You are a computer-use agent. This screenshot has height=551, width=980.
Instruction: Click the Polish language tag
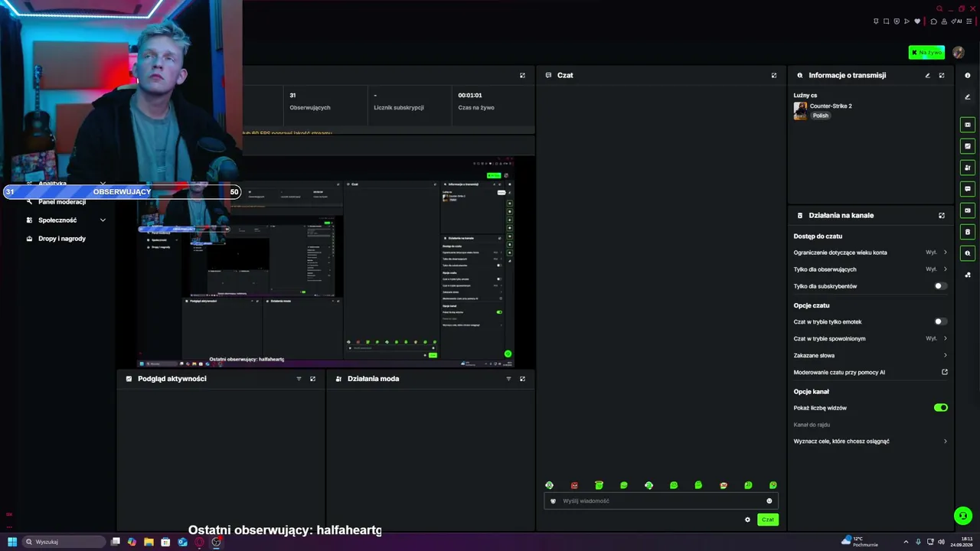tap(821, 116)
